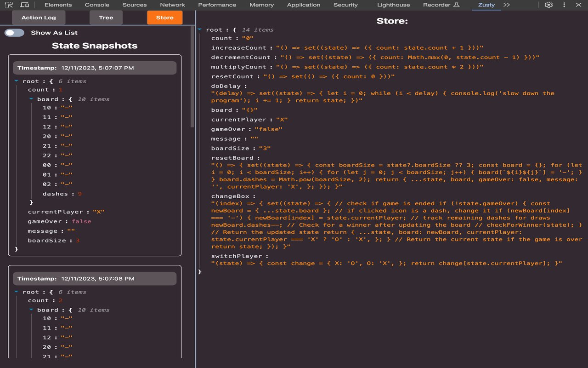The width and height of the screenshot is (588, 368).
Task: Click gameOver : false in first snapshot
Action: [59, 221]
